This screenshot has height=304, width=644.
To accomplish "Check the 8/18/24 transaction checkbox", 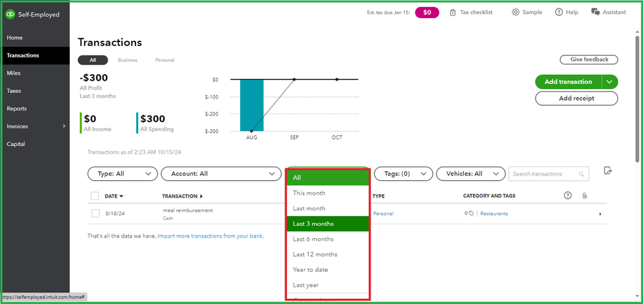I will 96,214.
